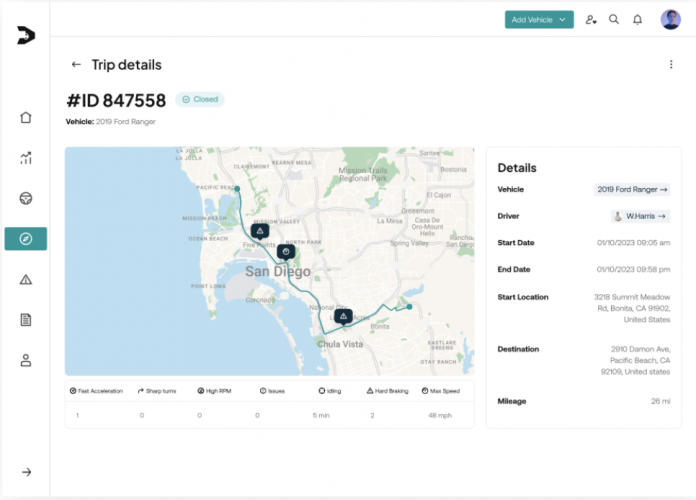Click the Sharp turns column header

(x=157, y=391)
